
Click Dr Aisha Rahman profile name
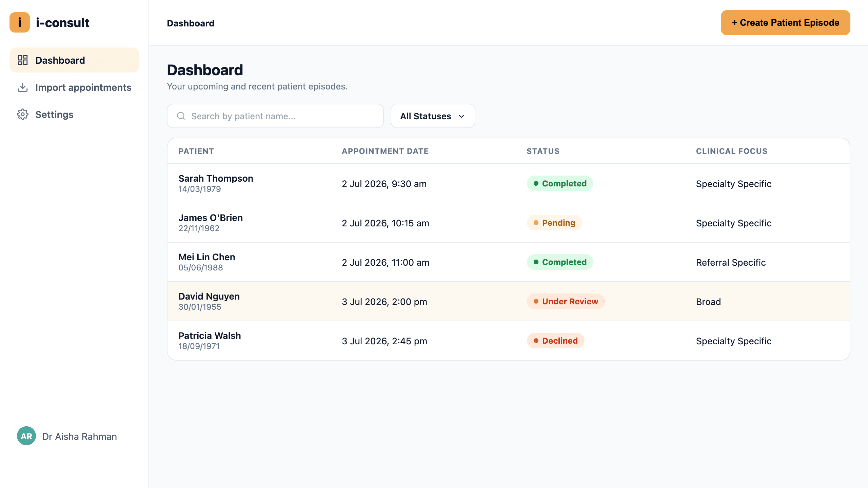[79, 436]
